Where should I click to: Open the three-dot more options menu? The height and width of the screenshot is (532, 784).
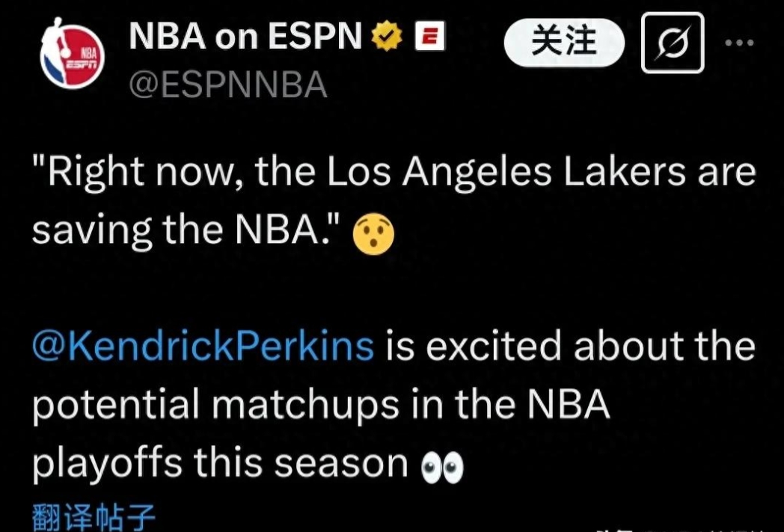(x=740, y=43)
